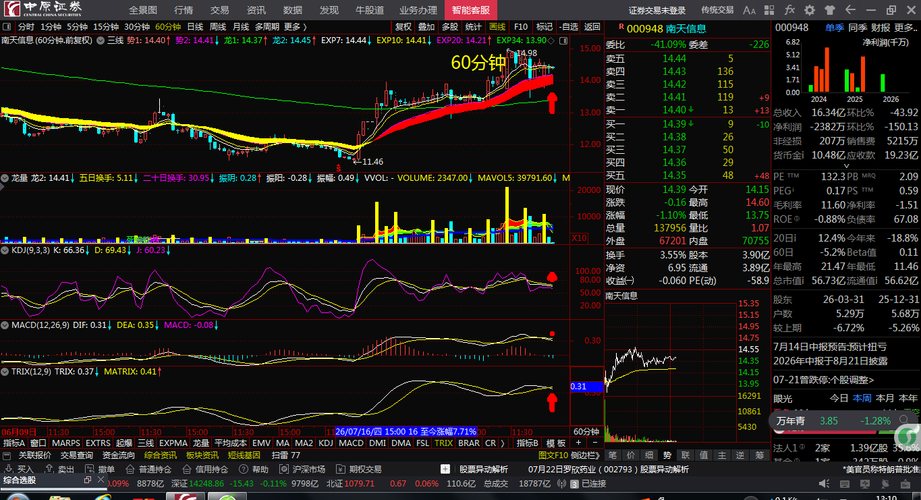Close the 综合选股 panel
Viewport: 921px width, 500px height.
point(100,480)
